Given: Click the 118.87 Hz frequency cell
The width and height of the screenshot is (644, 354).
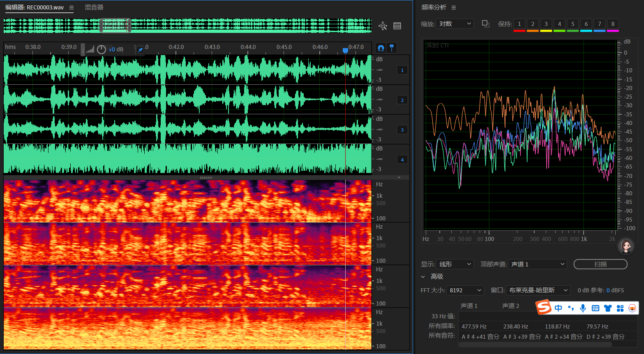Looking at the screenshot, I should click(557, 326).
